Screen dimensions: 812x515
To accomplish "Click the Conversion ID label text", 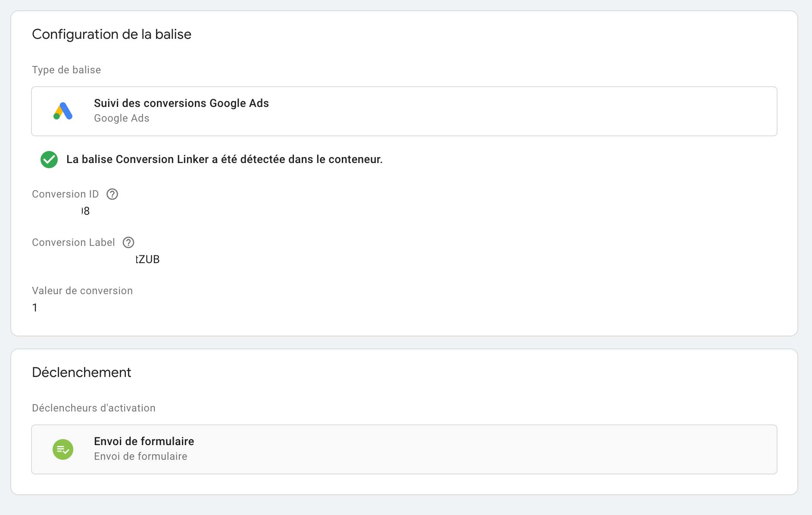I will pos(66,194).
